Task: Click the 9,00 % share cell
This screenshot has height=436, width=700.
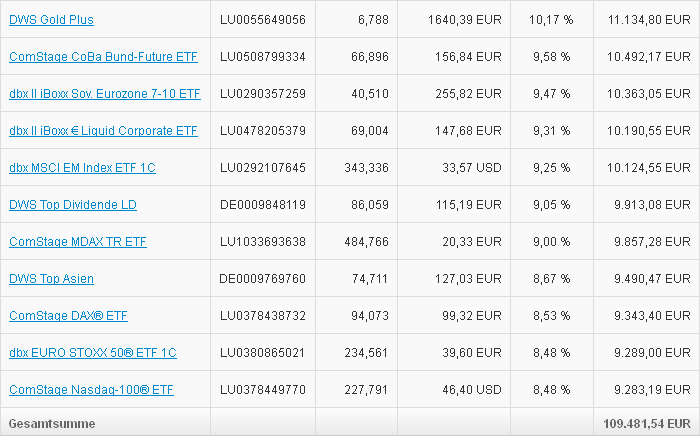Action: 552,242
